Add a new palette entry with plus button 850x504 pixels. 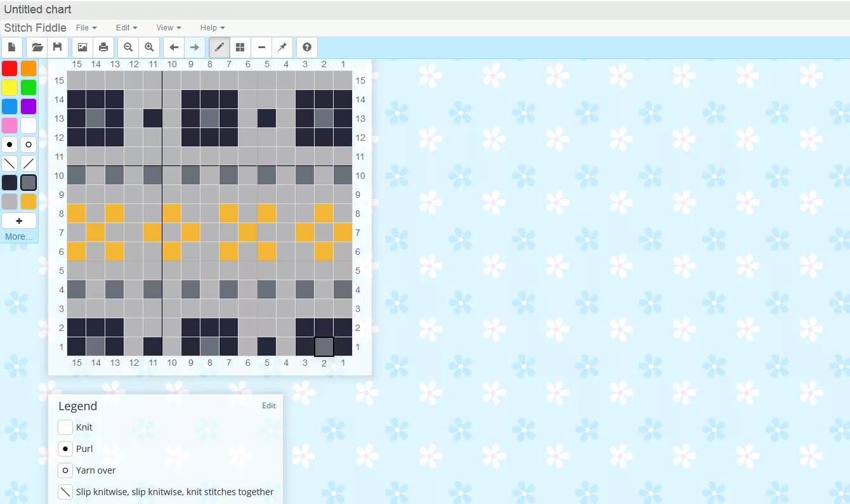pos(19,221)
